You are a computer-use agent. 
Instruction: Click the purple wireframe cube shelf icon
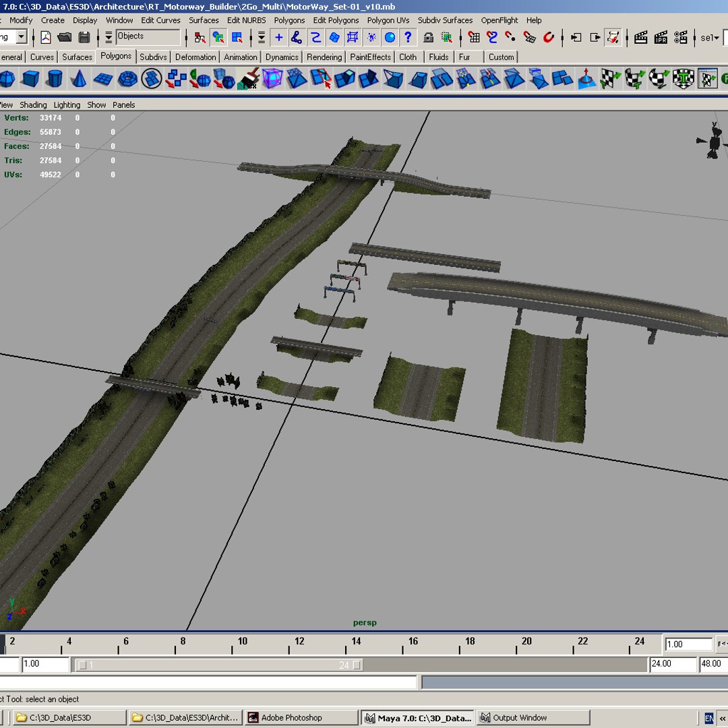coord(272,78)
